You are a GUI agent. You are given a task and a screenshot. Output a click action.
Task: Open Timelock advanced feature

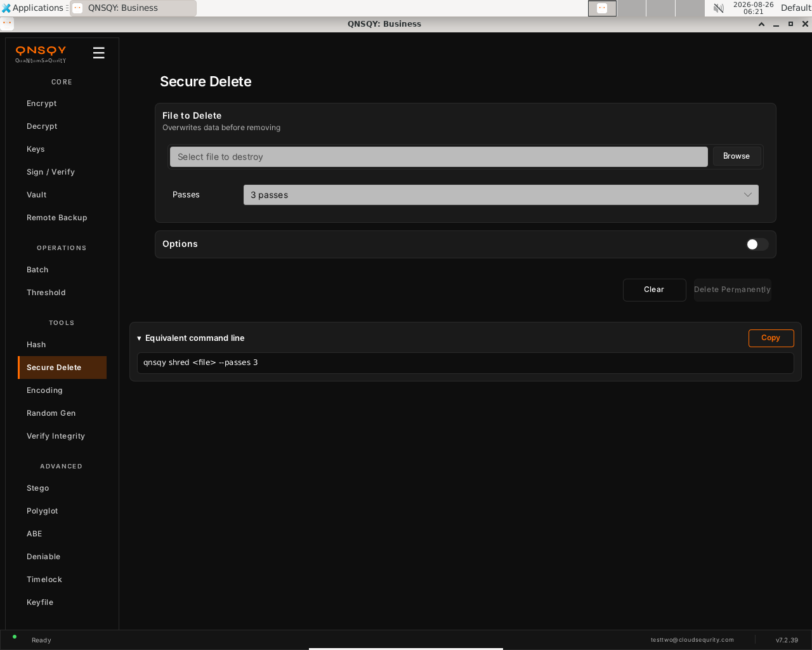point(62,580)
